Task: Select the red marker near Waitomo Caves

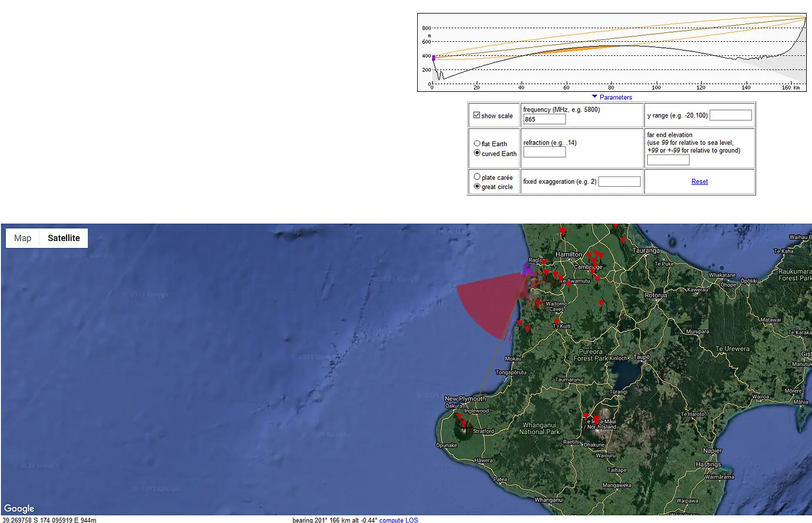Action: 537,304
